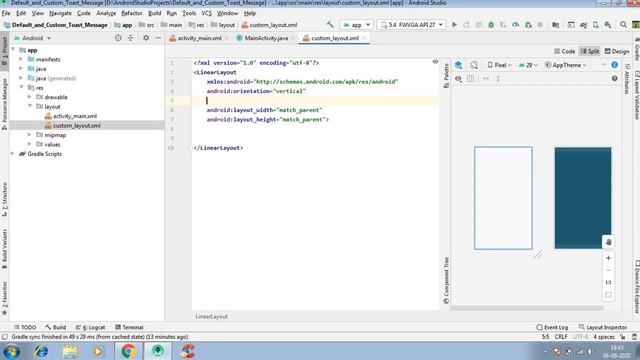This screenshot has width=640, height=360.
Task: Open Internet Explorer from the taskbar
Action: 41,351
